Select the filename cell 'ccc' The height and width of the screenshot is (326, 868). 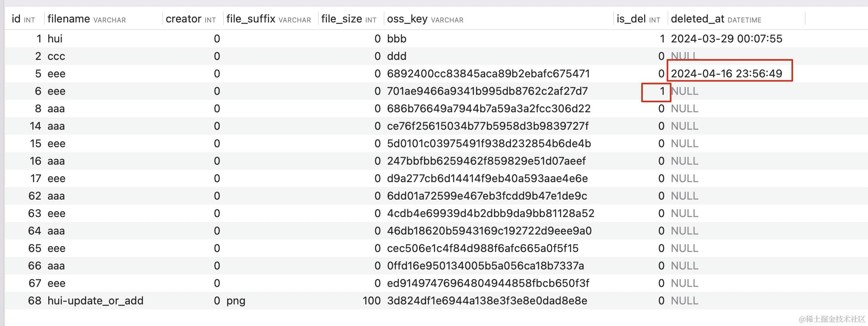56,56
